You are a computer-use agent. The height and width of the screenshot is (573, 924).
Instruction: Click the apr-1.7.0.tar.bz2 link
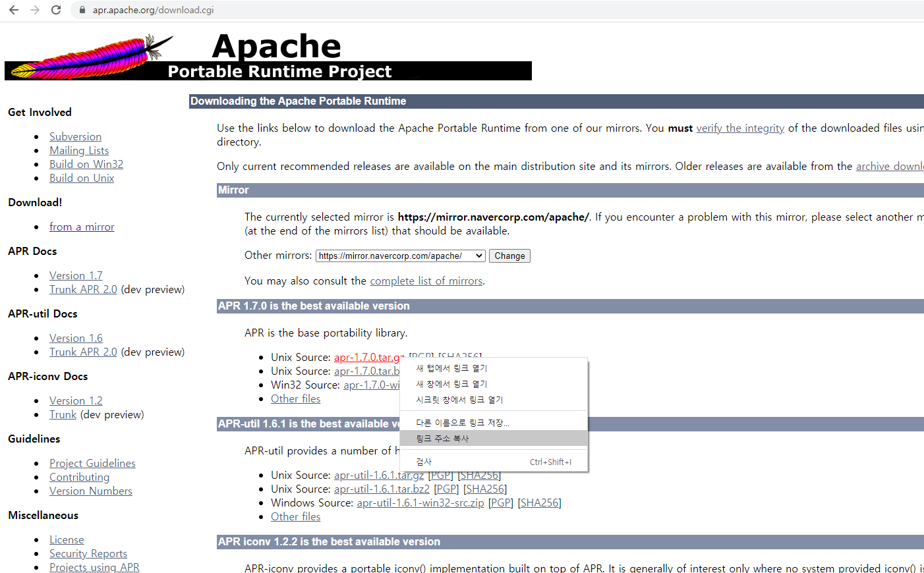367,371
